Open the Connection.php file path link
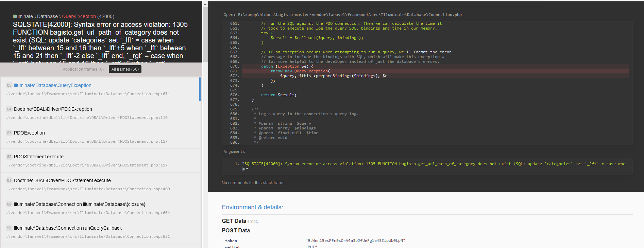Screen dimensions: 644x248 click(350, 15)
